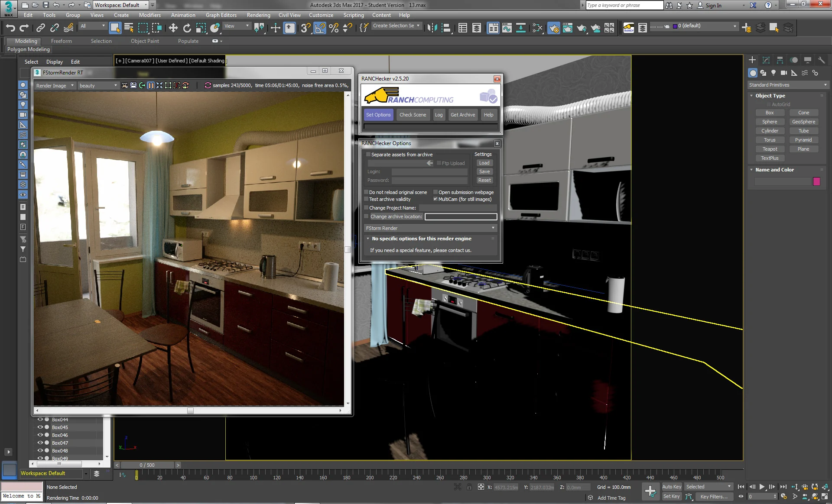
Task: Open the Render Setup dialog icon
Action: 554,27
